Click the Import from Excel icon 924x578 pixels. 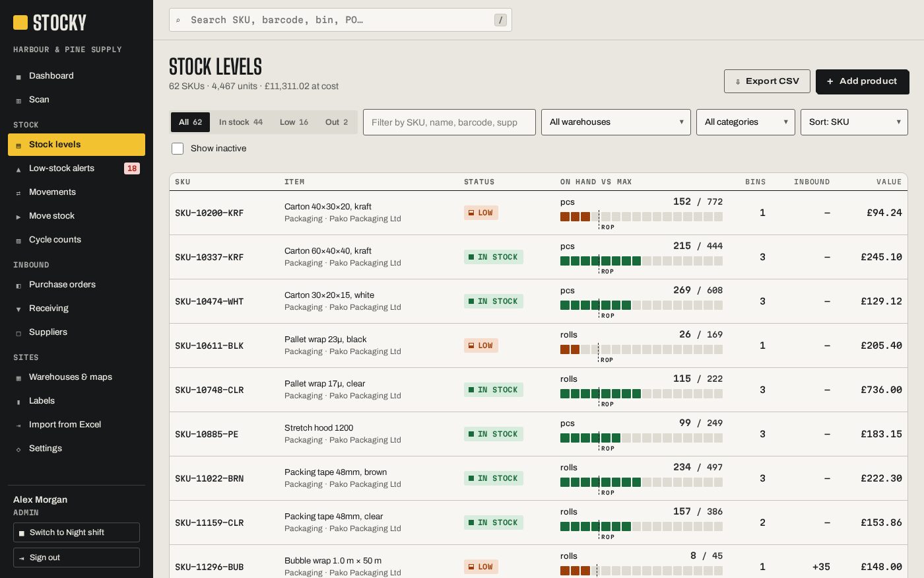click(18, 425)
